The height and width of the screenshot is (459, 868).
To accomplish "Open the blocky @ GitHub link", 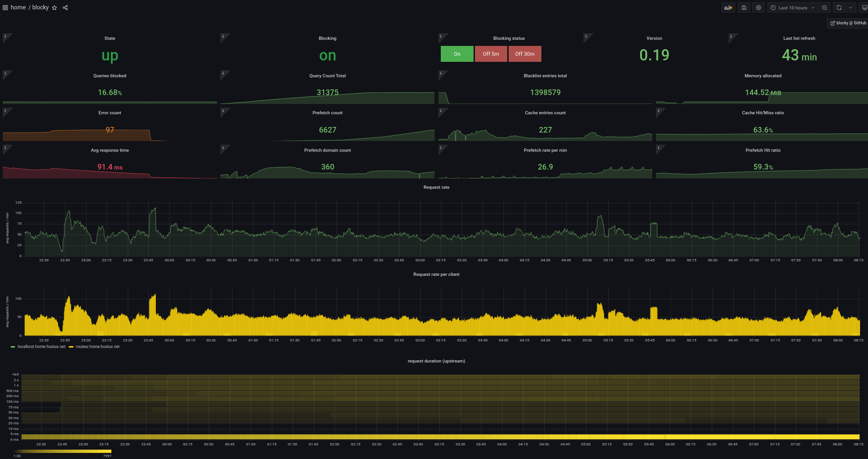I will pos(848,23).
